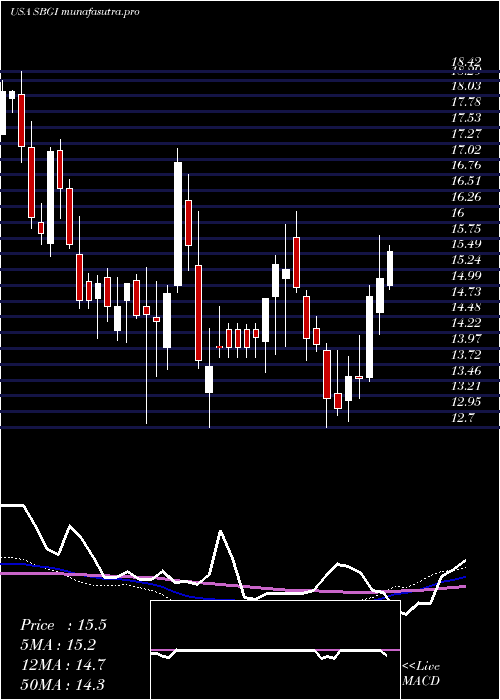Click the '<<Live MACD' label
This screenshot has height=700, width=500.
[421, 673]
